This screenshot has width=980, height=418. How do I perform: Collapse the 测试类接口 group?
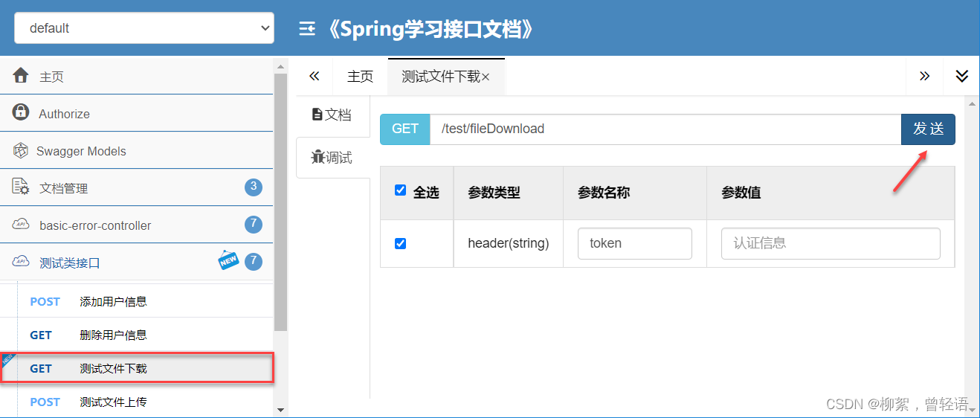pyautogui.click(x=137, y=262)
